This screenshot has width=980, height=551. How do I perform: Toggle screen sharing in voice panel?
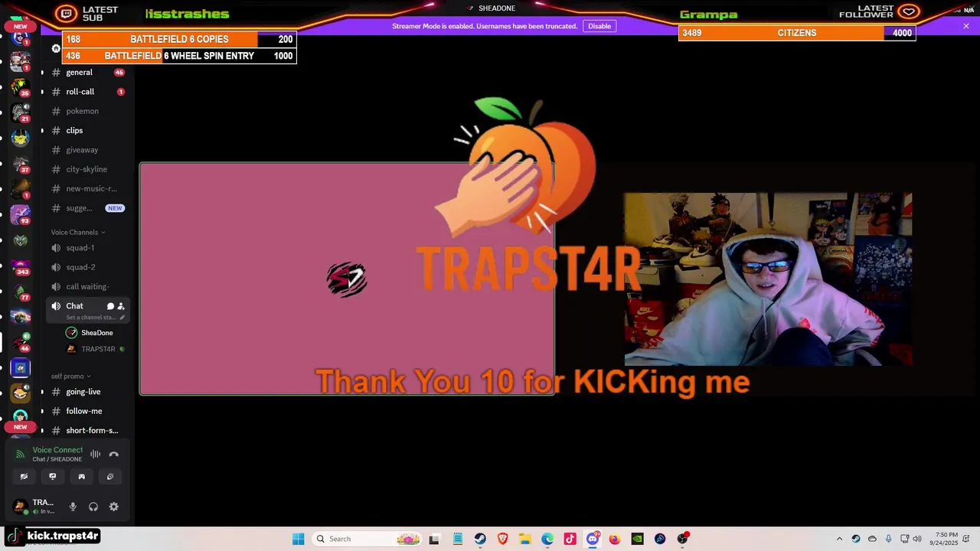(53, 476)
